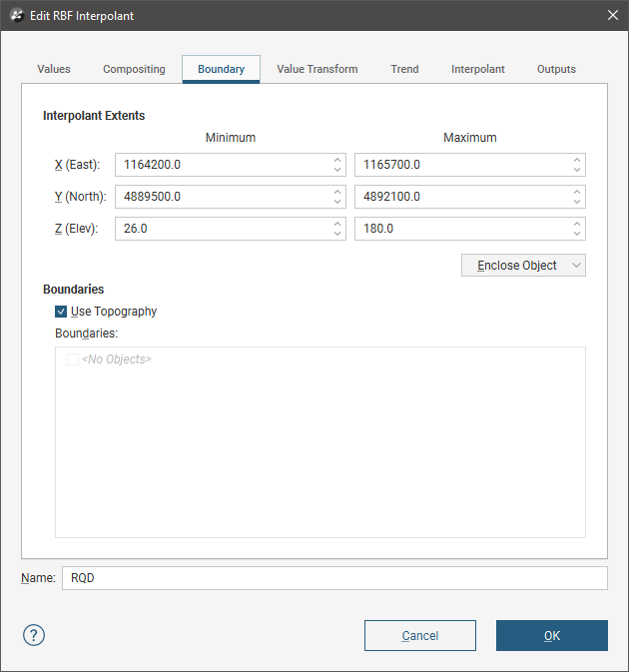This screenshot has width=629, height=672.
Task: Show the Outputs tab
Action: point(556,69)
